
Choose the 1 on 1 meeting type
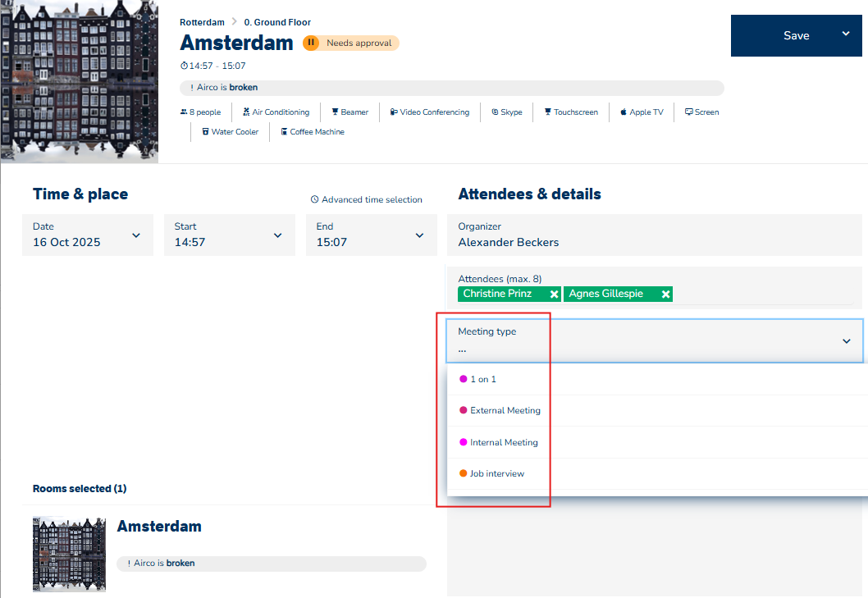[x=483, y=379]
